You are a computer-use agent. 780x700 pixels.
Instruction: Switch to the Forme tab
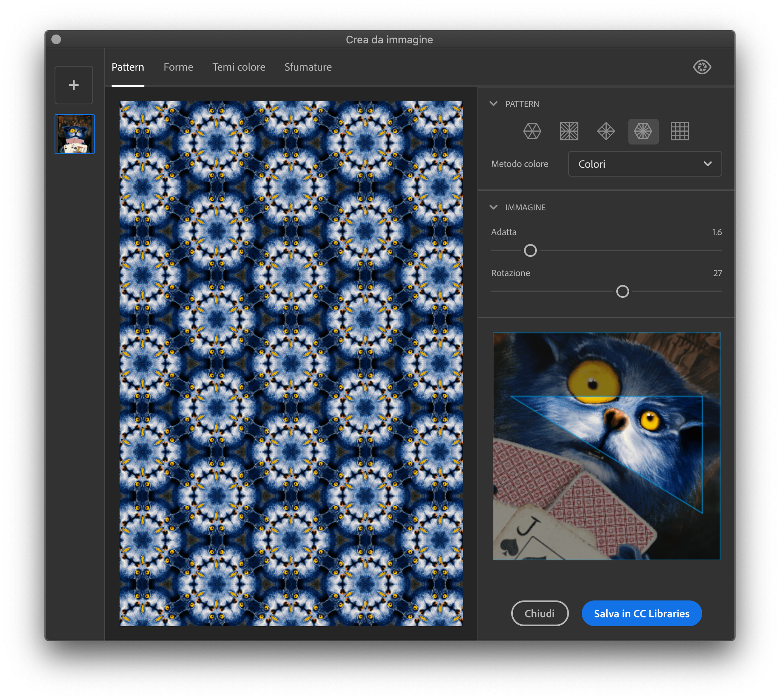click(178, 67)
